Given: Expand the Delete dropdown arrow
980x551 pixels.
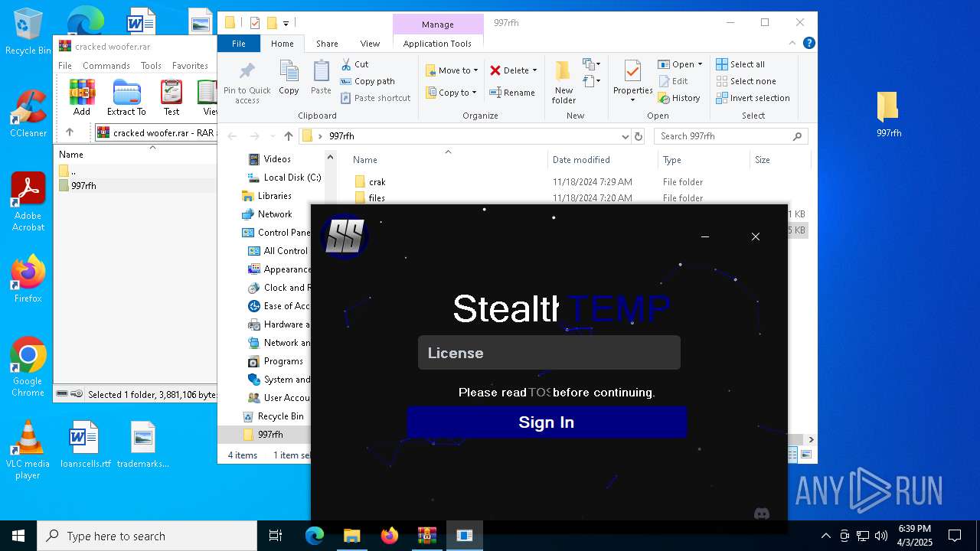Looking at the screenshot, I should [x=534, y=70].
